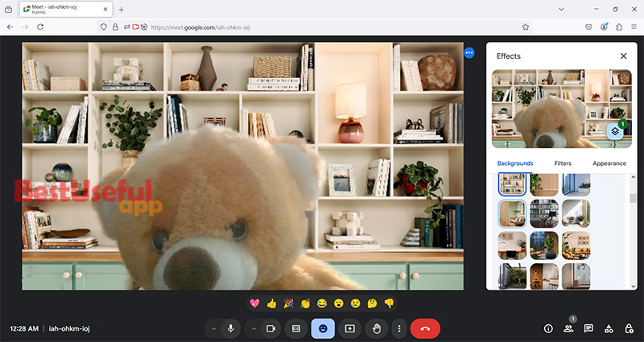Open the browser application menu
This screenshot has height=342, width=644.
tap(634, 27)
